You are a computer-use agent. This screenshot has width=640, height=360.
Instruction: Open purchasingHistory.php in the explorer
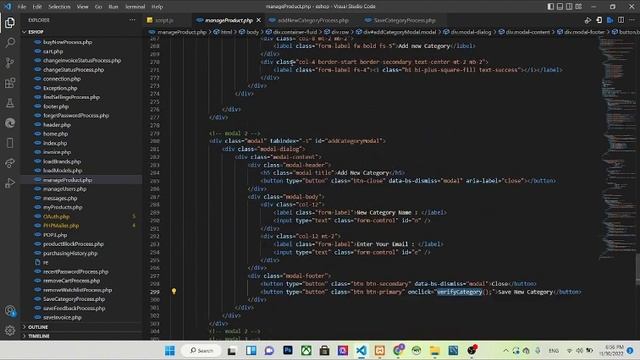click(70, 253)
